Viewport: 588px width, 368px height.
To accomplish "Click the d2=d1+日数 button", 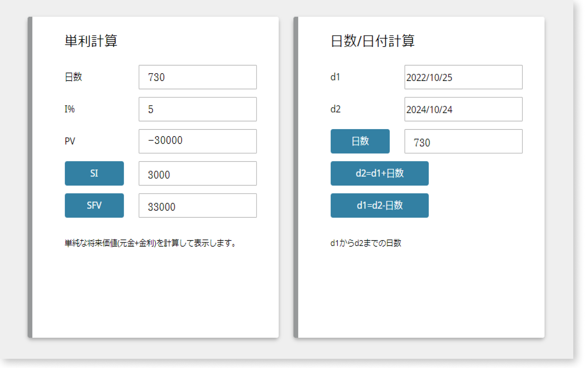I will coord(379,173).
